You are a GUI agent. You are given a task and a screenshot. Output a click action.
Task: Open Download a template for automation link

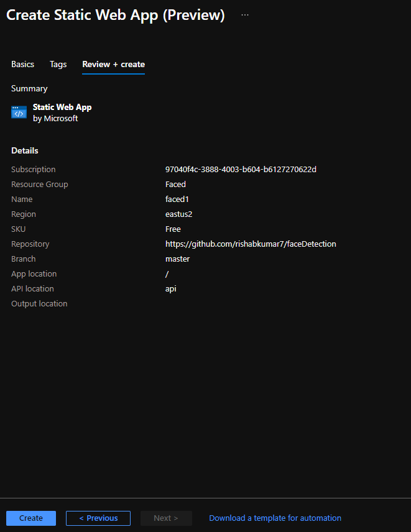tap(275, 518)
